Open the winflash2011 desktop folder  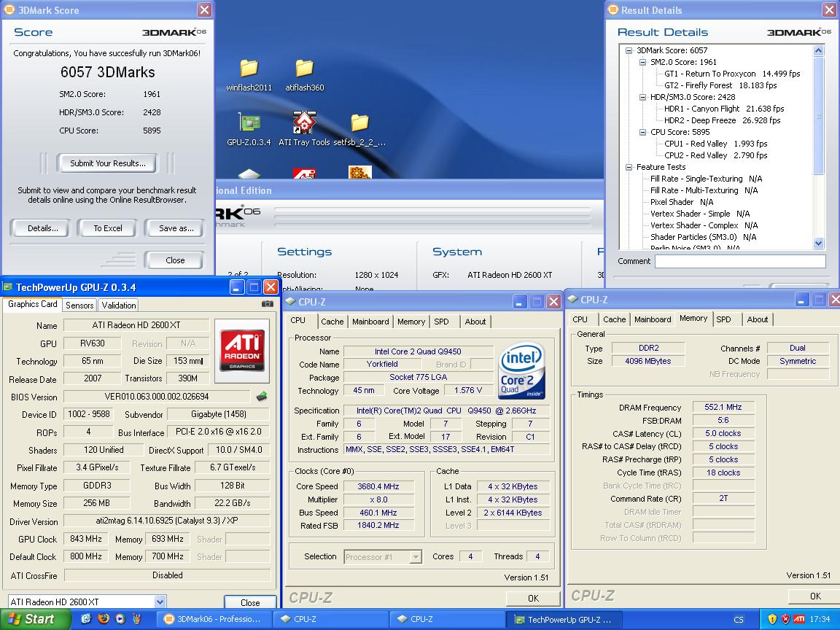249,74
